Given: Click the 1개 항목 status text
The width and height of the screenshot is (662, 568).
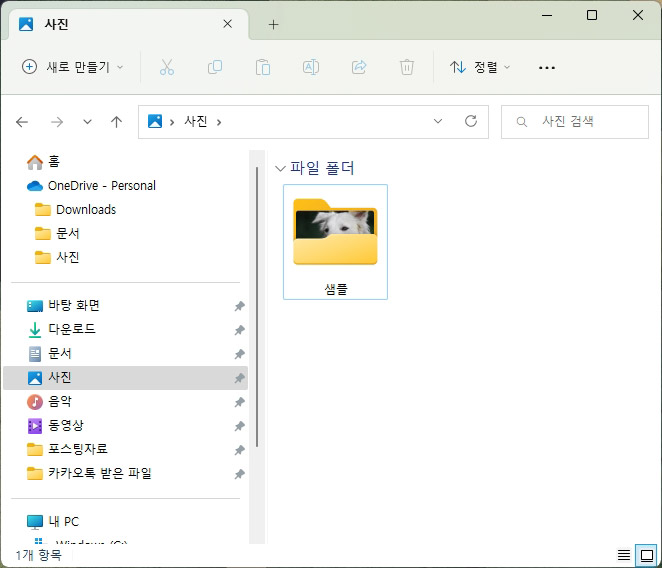Looking at the screenshot, I should click(39, 555).
